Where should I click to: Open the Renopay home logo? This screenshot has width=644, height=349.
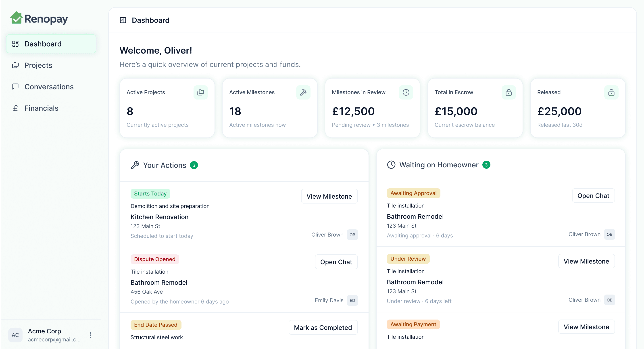click(x=39, y=18)
